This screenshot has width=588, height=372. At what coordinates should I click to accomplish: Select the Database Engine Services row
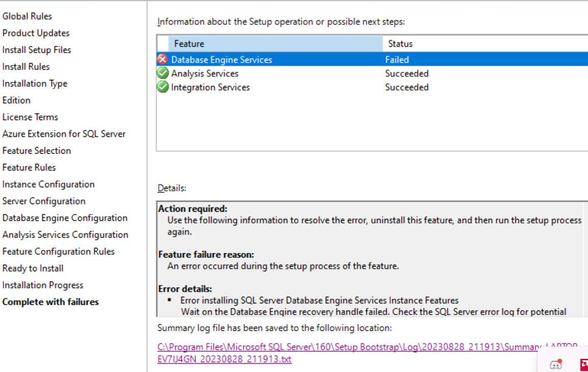[x=372, y=60]
